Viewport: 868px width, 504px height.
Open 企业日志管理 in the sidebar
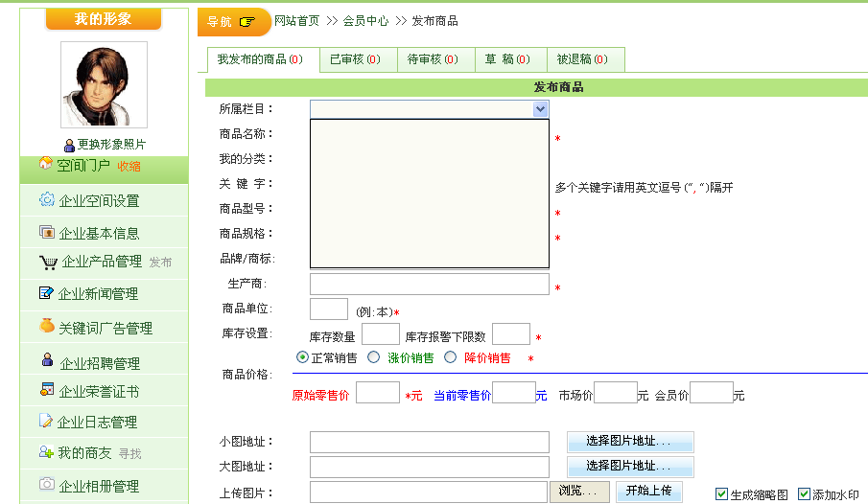pos(98,423)
